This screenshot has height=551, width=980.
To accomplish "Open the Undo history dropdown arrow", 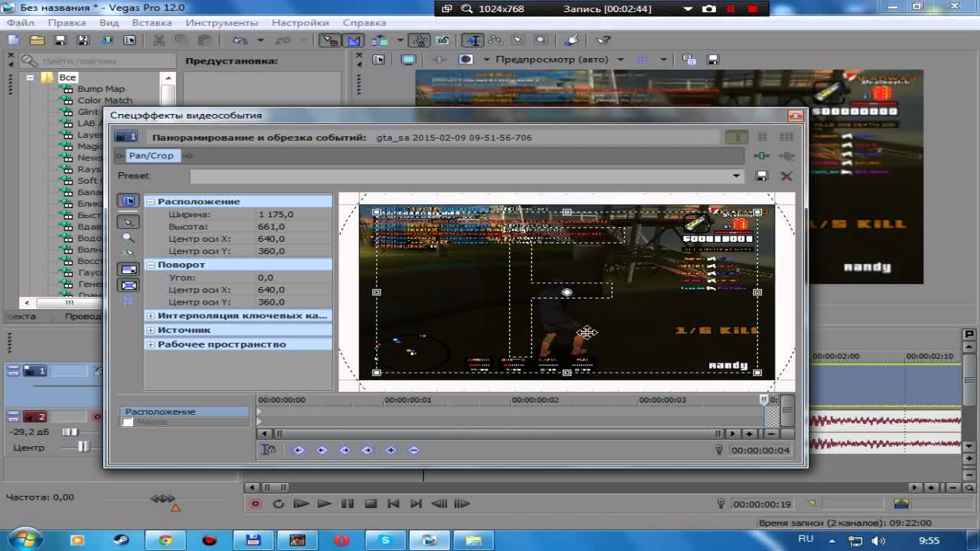I will pos(260,41).
